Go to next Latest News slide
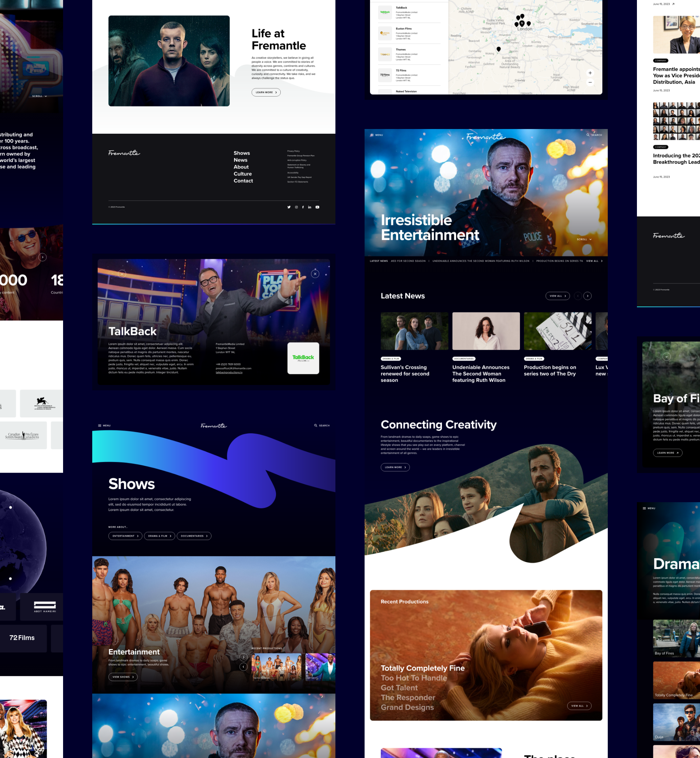This screenshot has height=758, width=700. click(x=587, y=296)
